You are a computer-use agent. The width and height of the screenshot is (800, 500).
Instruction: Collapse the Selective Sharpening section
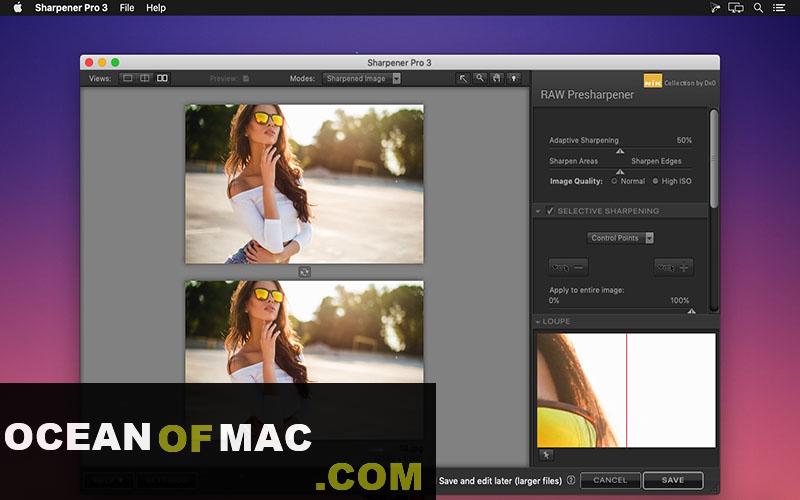pos(538,211)
